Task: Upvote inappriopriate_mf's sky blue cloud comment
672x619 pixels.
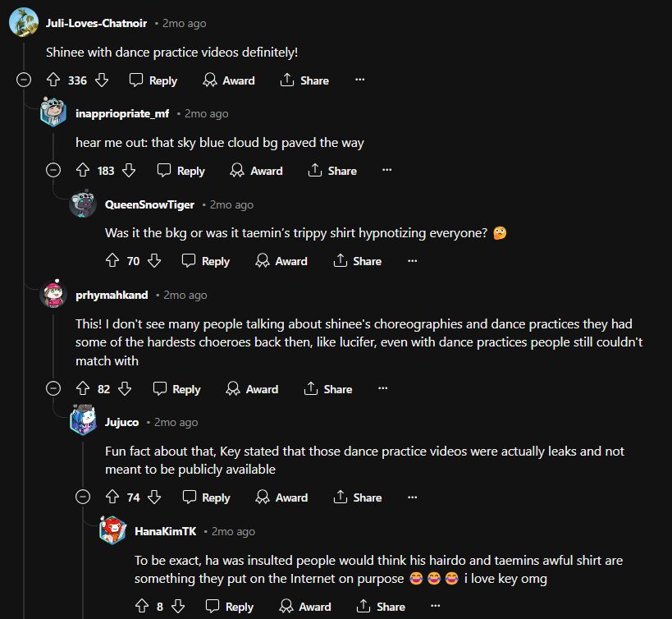Action: tap(82, 171)
